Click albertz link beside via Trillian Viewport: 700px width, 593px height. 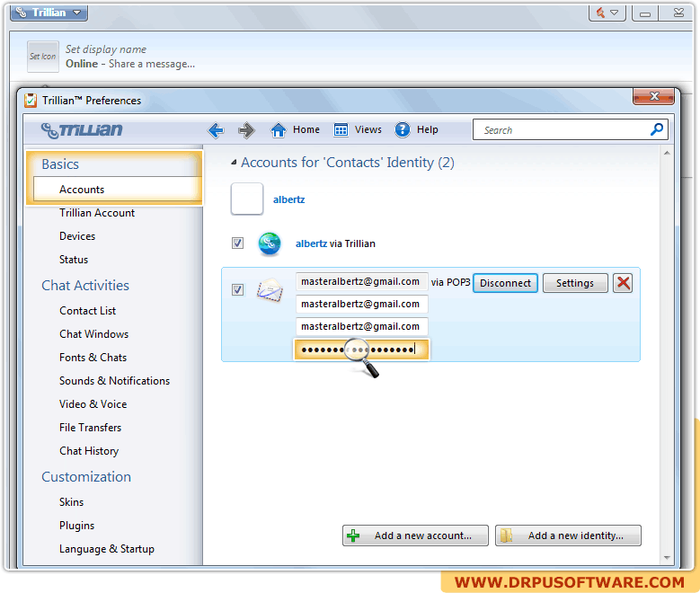pyautogui.click(x=311, y=243)
